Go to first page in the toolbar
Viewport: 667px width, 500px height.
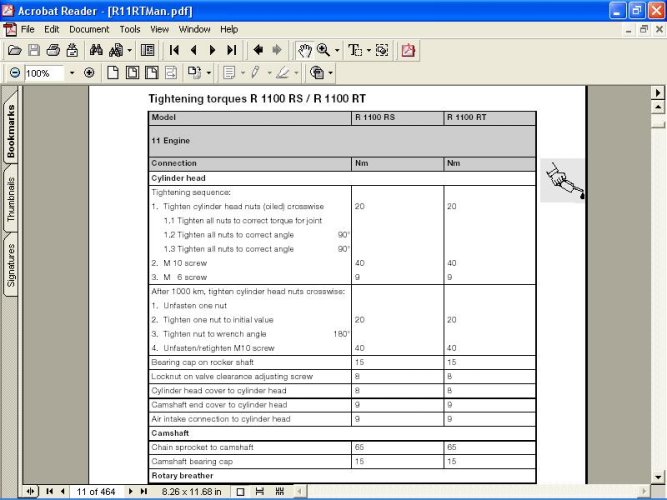(174, 50)
